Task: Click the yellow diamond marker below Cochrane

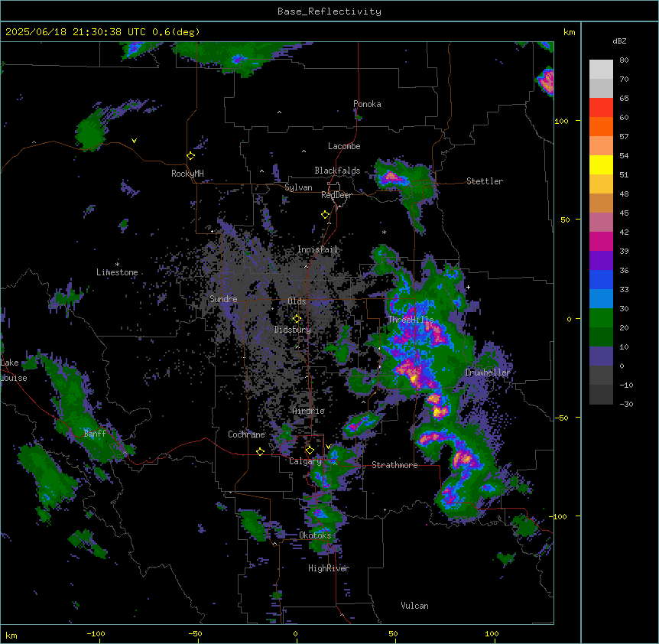Action: pos(260,451)
